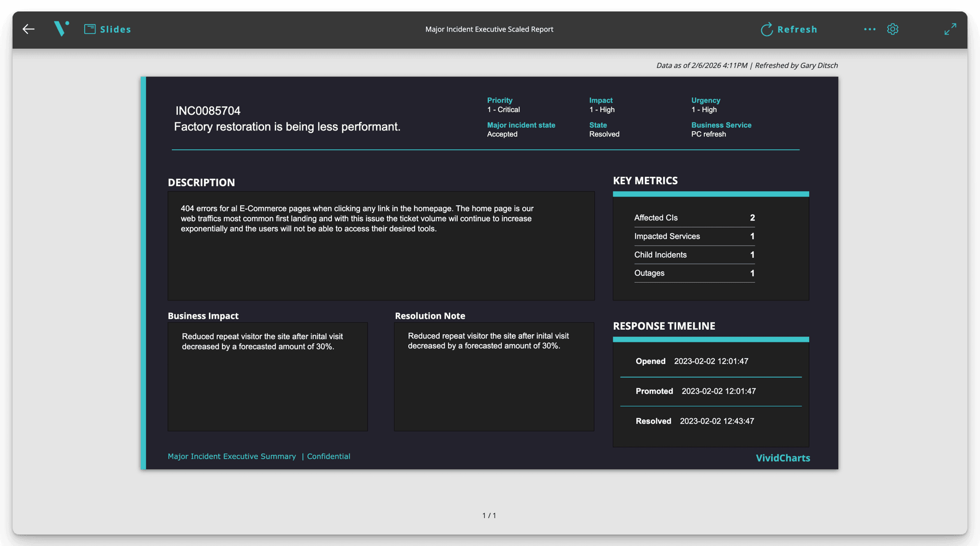This screenshot has width=980, height=546.
Task: Click the Business Service field label
Action: pyautogui.click(x=721, y=125)
